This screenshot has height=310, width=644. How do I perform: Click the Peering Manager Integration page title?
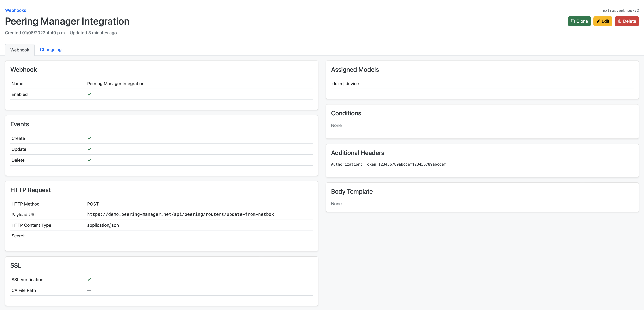[x=67, y=21]
